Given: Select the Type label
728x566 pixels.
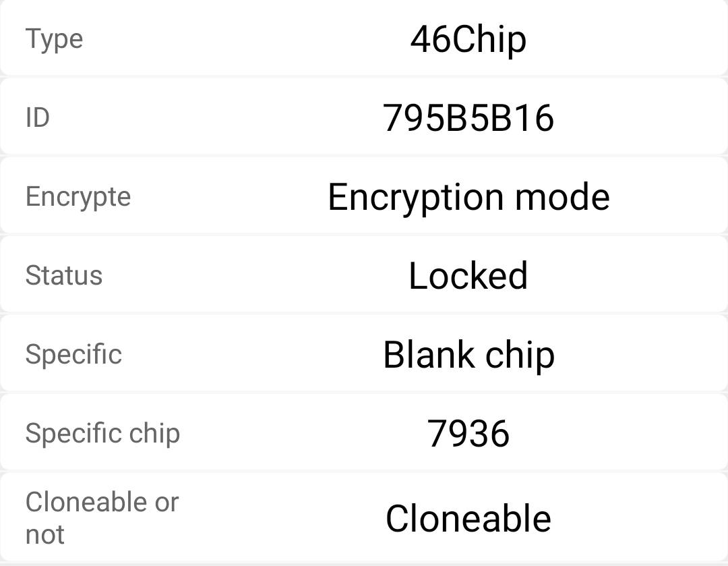Looking at the screenshot, I should coord(54,39).
